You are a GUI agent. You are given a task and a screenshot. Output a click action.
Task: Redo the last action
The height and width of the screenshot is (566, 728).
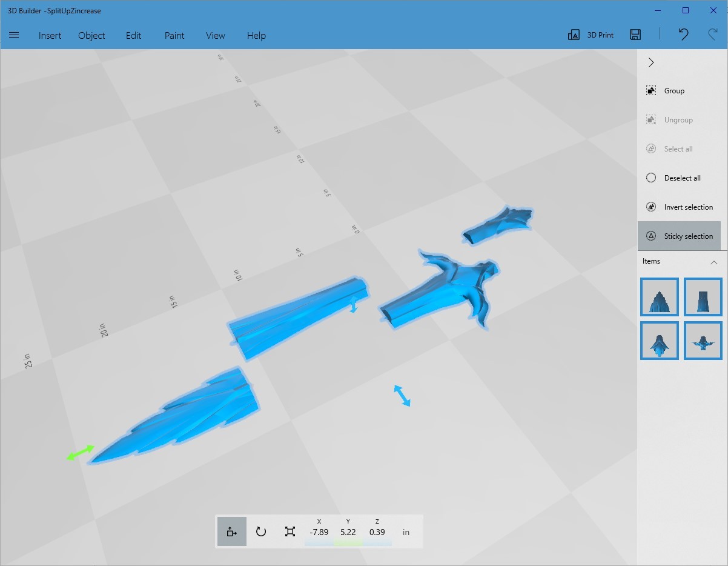click(713, 35)
